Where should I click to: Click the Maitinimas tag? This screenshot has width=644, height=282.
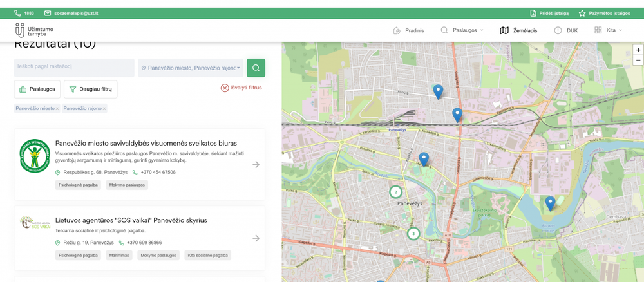(119, 256)
